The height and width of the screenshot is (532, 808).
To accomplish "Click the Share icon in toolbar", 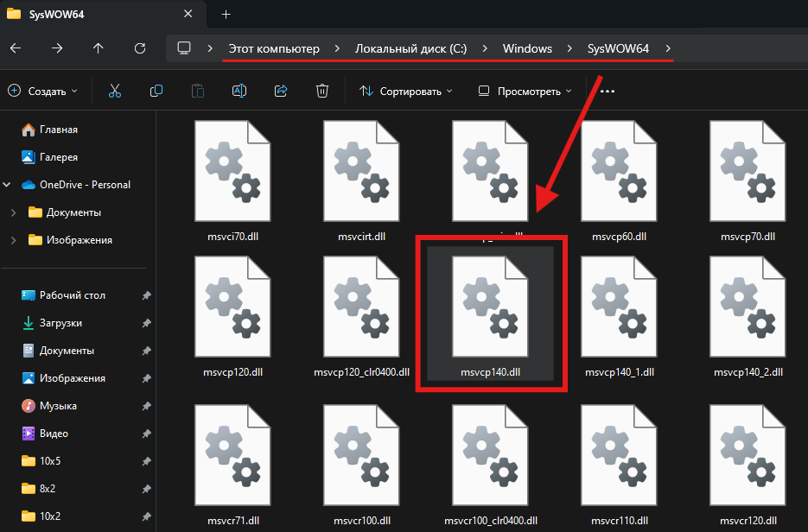I will pyautogui.click(x=281, y=91).
